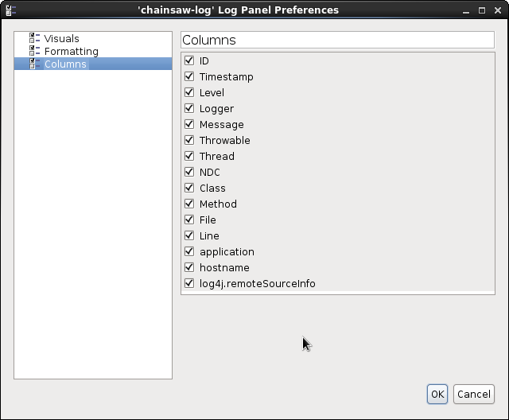Select Formatting in the preferences tree

[x=71, y=51]
